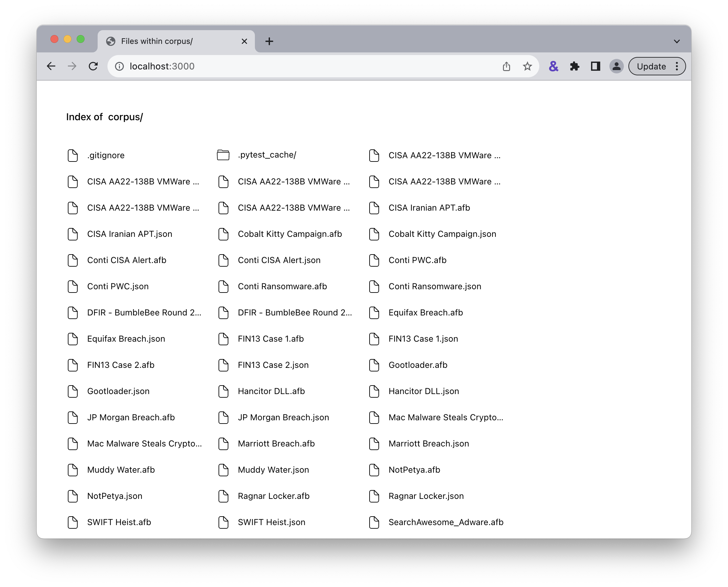
Task: Toggle the side panel icon
Action: click(595, 66)
